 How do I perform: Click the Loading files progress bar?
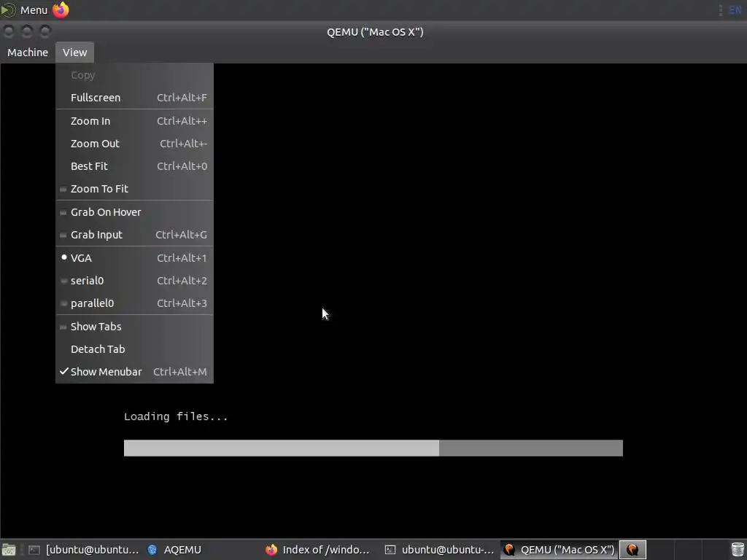[x=373, y=448]
